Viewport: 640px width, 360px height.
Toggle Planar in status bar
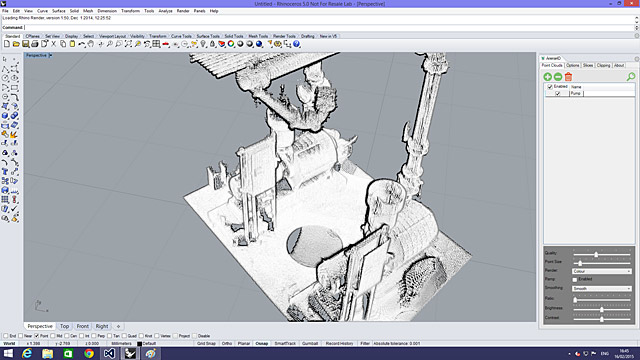click(x=244, y=344)
